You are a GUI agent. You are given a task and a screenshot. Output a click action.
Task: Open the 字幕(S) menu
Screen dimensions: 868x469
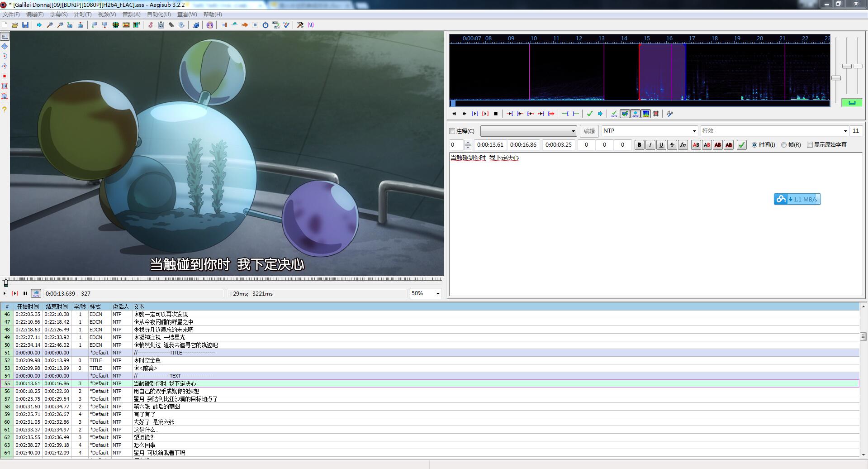(59, 14)
